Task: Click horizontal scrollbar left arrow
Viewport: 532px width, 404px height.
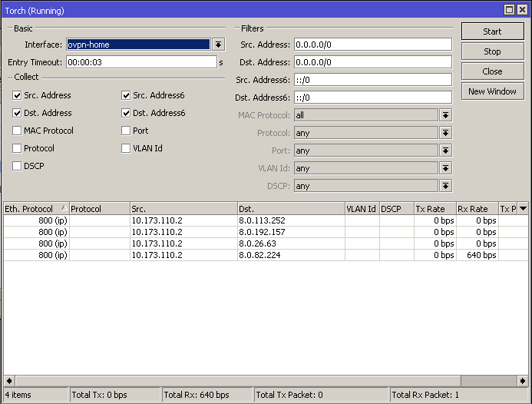Action: click(x=9, y=380)
